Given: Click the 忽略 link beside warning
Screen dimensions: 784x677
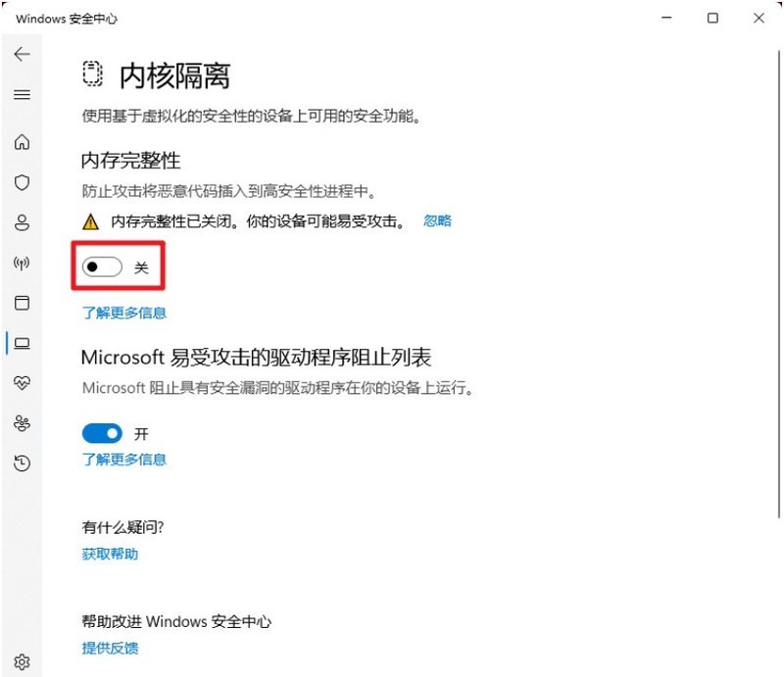Looking at the screenshot, I should tap(437, 220).
